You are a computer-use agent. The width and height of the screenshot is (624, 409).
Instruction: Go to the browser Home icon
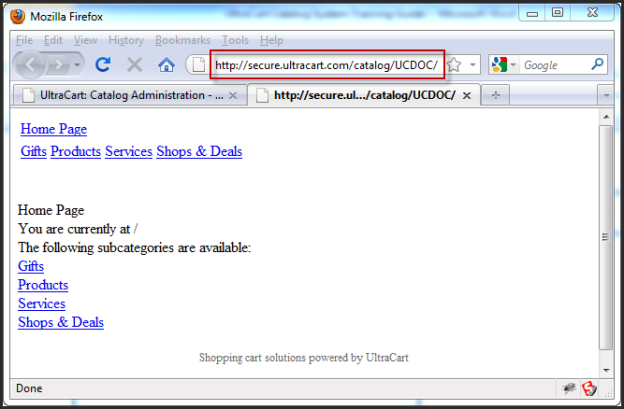(166, 64)
